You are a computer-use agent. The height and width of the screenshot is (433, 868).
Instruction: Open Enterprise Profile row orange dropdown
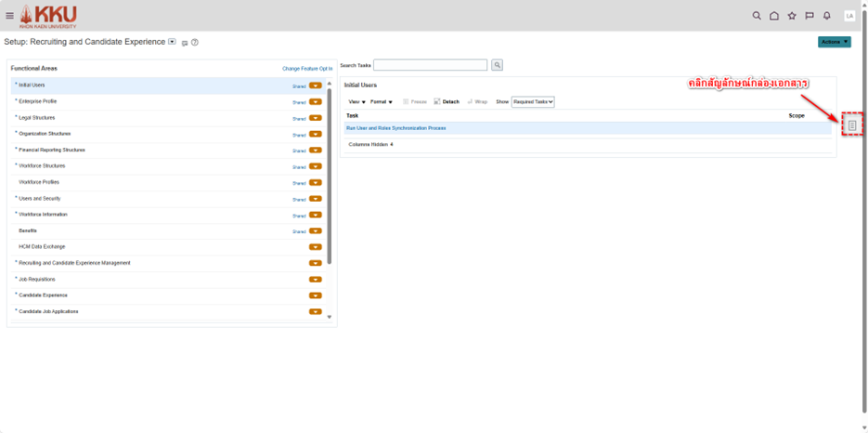point(316,102)
